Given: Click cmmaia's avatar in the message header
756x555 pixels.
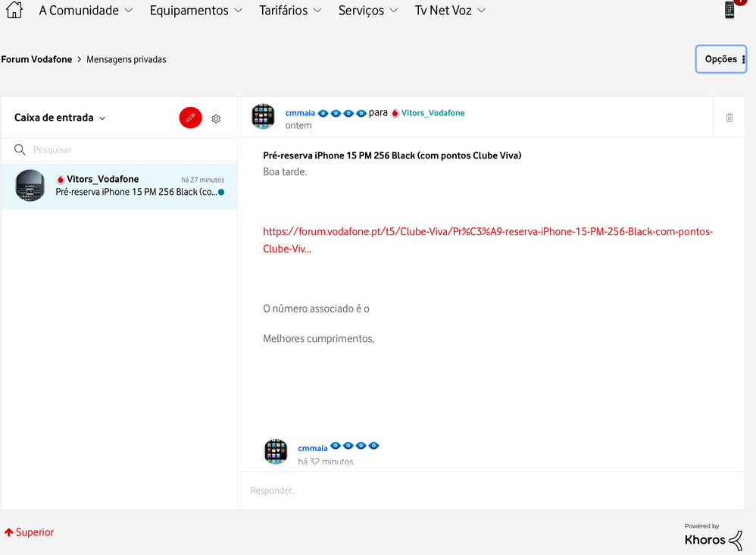Looking at the screenshot, I should 263,117.
